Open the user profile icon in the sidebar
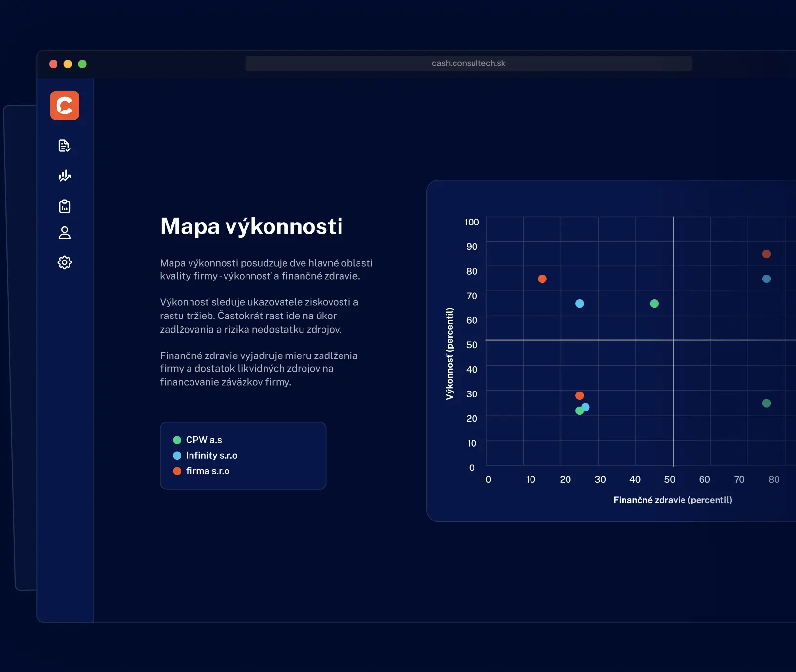Image resolution: width=796 pixels, height=672 pixels. point(64,233)
